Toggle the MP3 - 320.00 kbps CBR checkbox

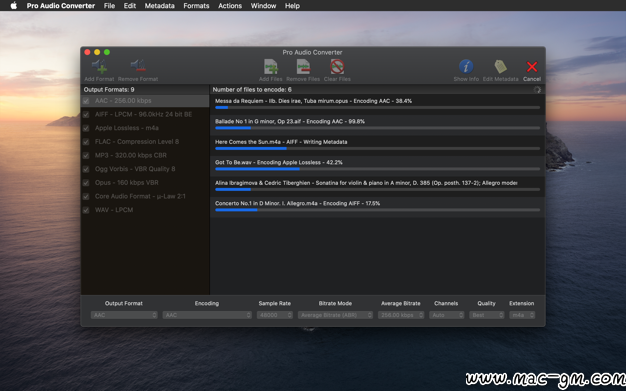(86, 155)
